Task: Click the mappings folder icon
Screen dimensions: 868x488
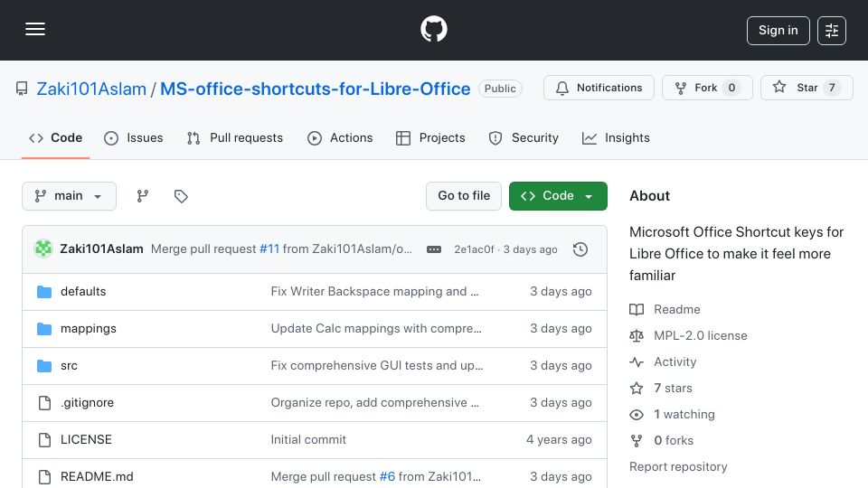Action: pyautogui.click(x=44, y=329)
